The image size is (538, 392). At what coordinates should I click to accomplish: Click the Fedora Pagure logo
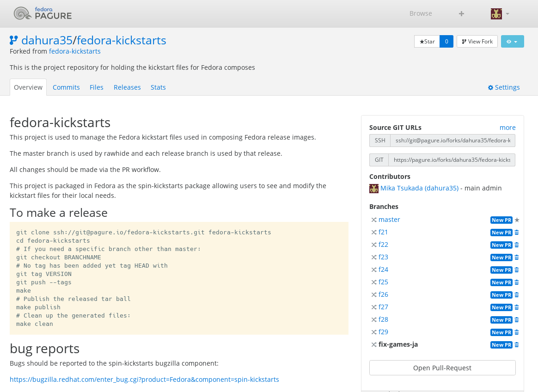[x=43, y=13]
